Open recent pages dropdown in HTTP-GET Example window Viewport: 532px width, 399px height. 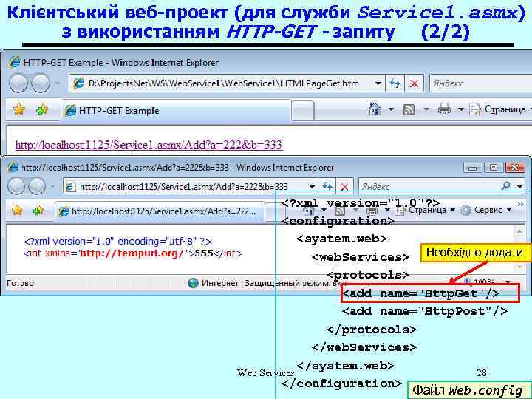tap(58, 83)
